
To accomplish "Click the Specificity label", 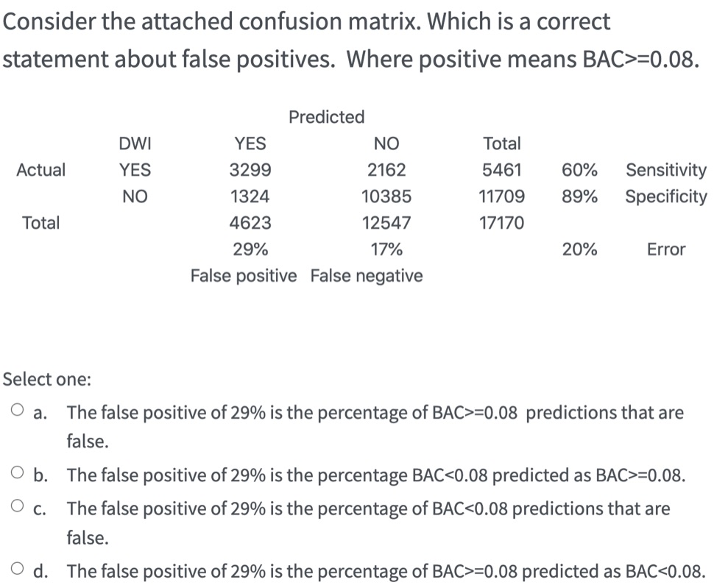I will pos(665,196).
